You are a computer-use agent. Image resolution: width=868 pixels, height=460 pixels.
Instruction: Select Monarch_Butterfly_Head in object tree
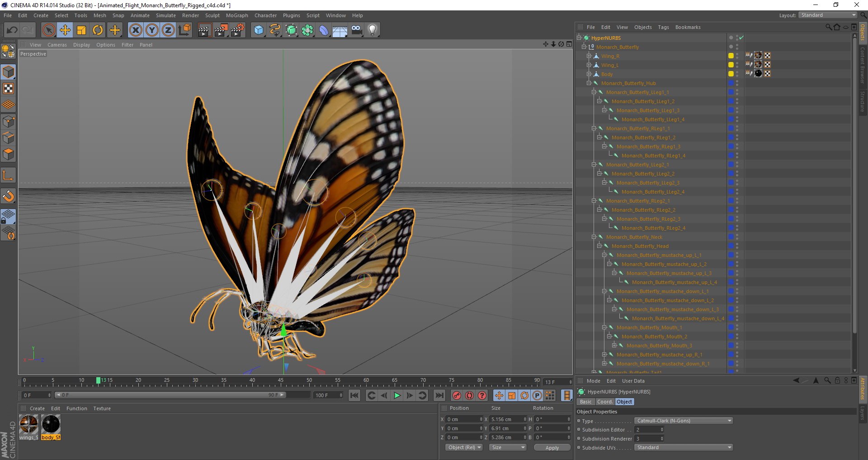[x=640, y=246]
